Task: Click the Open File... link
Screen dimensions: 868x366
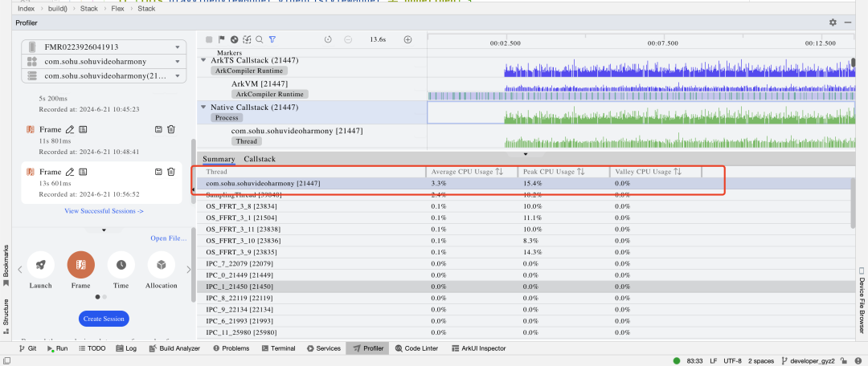Action: click(168, 239)
